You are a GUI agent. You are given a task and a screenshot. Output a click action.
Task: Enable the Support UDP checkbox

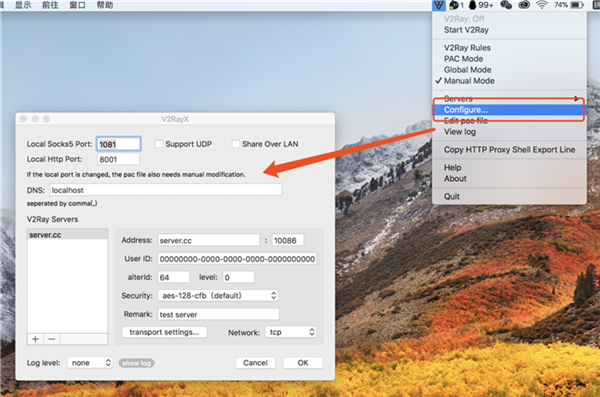point(159,144)
